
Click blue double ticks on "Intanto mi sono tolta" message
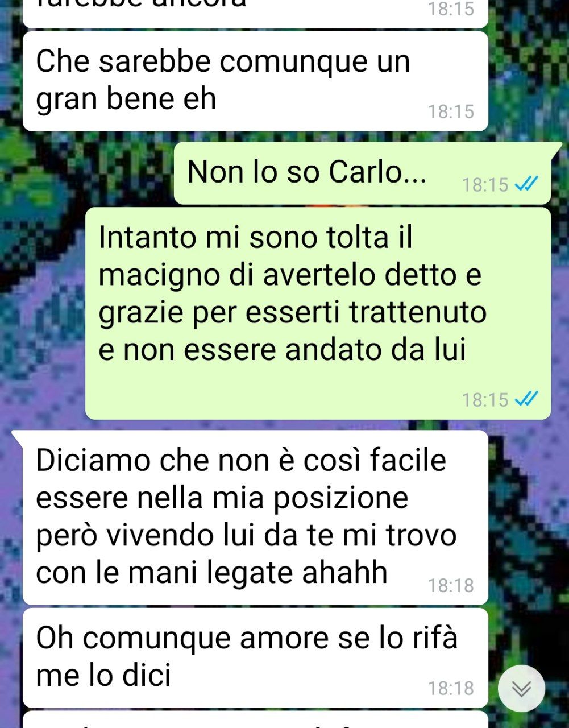click(x=526, y=399)
